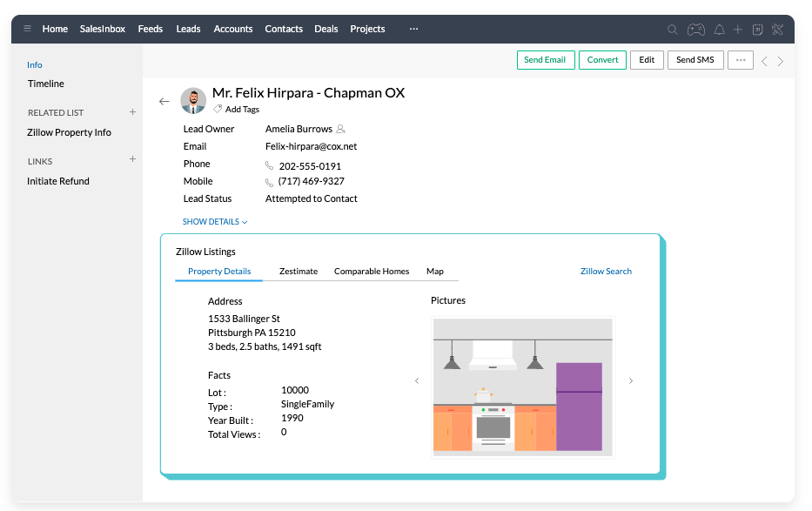
Task: Click the back arrow next to Felix Hirpara
Action: pos(164,100)
